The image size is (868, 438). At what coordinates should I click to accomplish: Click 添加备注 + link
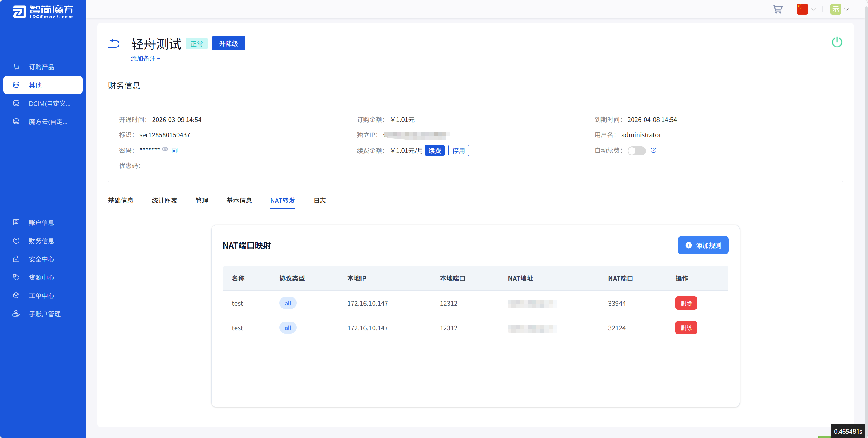coord(145,59)
